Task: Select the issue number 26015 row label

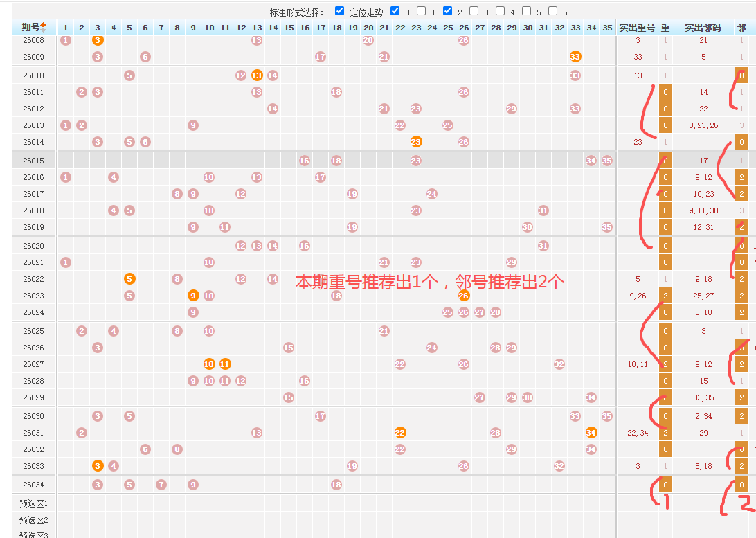Action: point(33,161)
